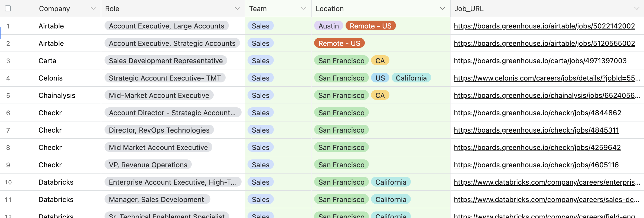Open the Carta job link 4971397003

click(x=540, y=61)
